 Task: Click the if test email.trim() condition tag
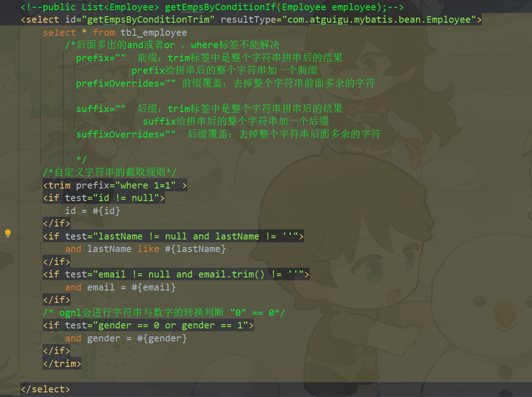click(176, 274)
